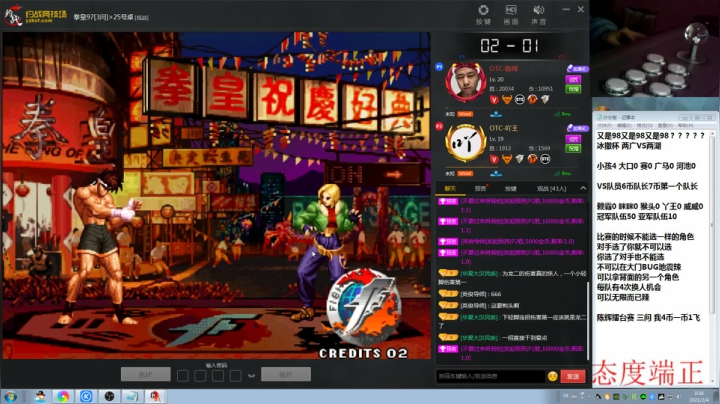Click the green button for OTC-陈辉
720x404 pixels.
[573, 89]
